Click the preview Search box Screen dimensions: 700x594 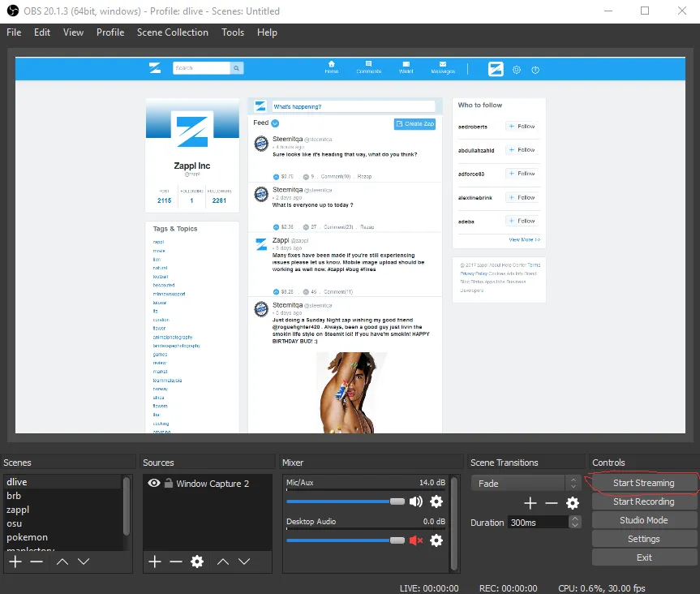tap(201, 68)
